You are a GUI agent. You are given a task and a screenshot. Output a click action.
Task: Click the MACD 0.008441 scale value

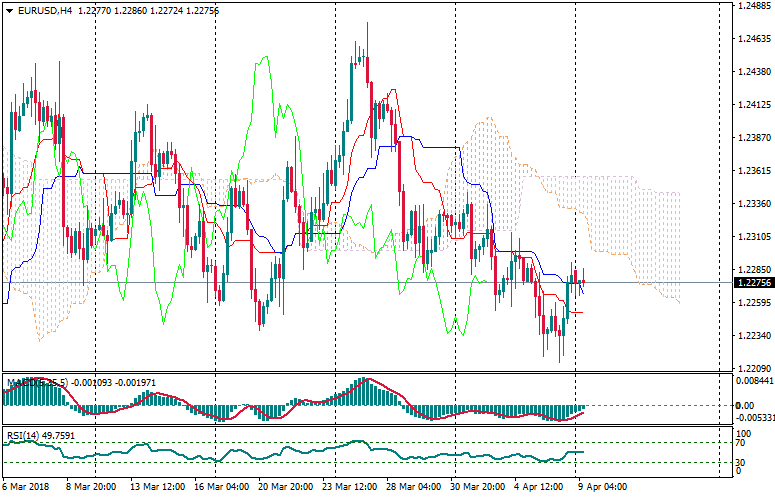pos(755,380)
